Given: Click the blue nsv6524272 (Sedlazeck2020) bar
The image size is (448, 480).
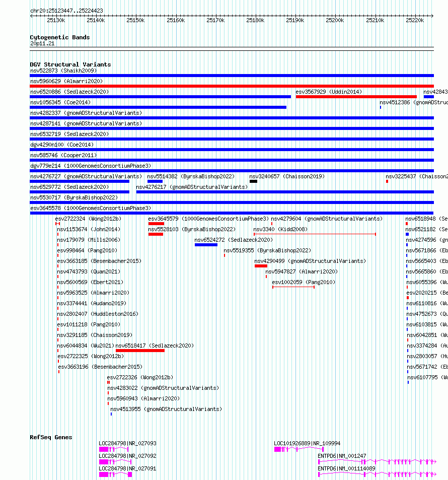Looking at the screenshot, I should point(206,245).
